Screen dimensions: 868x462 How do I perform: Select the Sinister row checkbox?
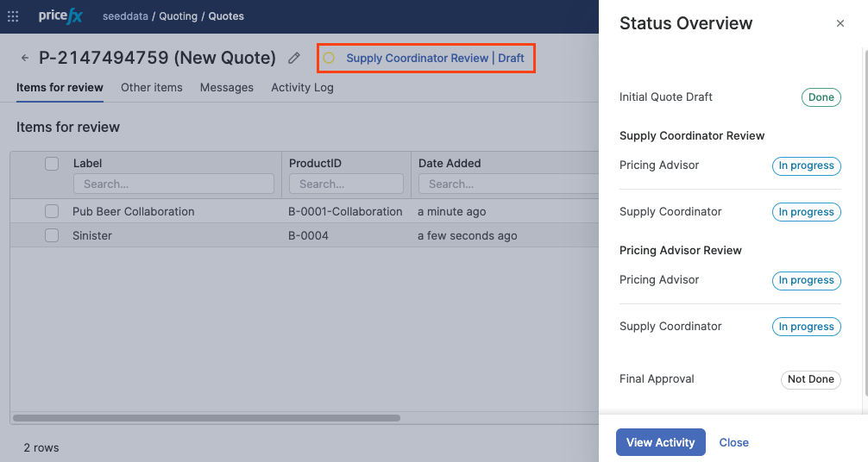(x=52, y=236)
